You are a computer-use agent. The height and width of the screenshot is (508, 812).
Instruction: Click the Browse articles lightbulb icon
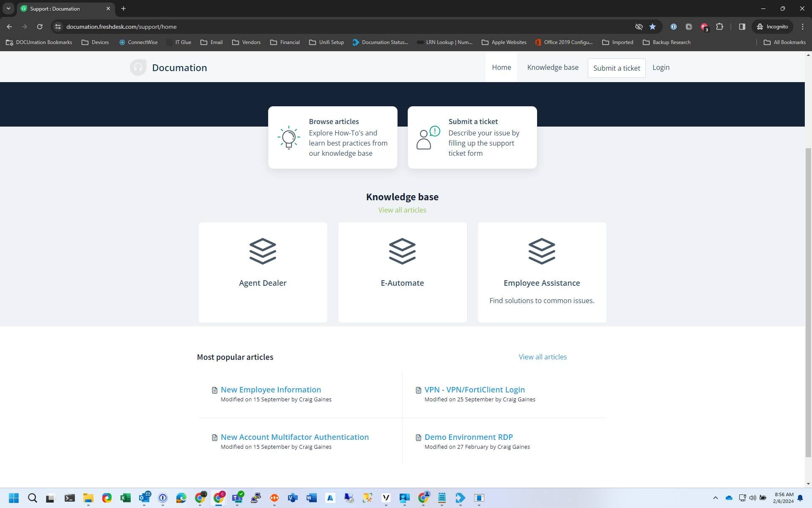[x=289, y=138]
